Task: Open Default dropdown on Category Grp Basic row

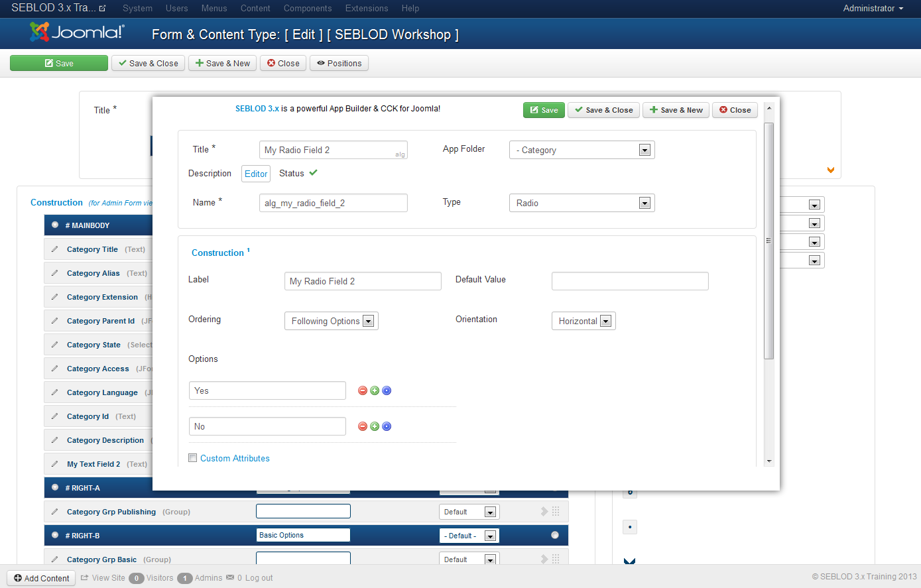Action: pyautogui.click(x=469, y=559)
